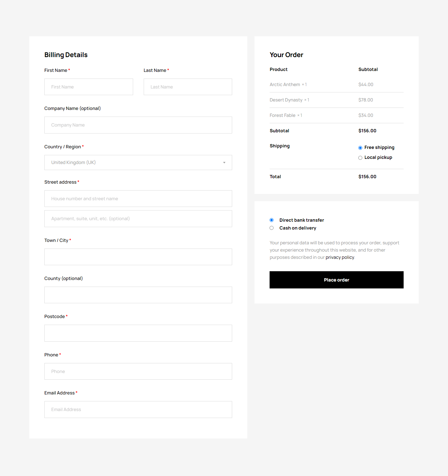The width and height of the screenshot is (448, 476).
Task: Click the Postcode input field
Action: coord(138,333)
